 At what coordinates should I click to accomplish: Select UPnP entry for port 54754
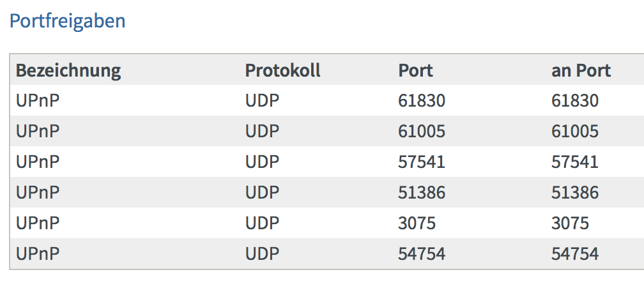(x=38, y=253)
